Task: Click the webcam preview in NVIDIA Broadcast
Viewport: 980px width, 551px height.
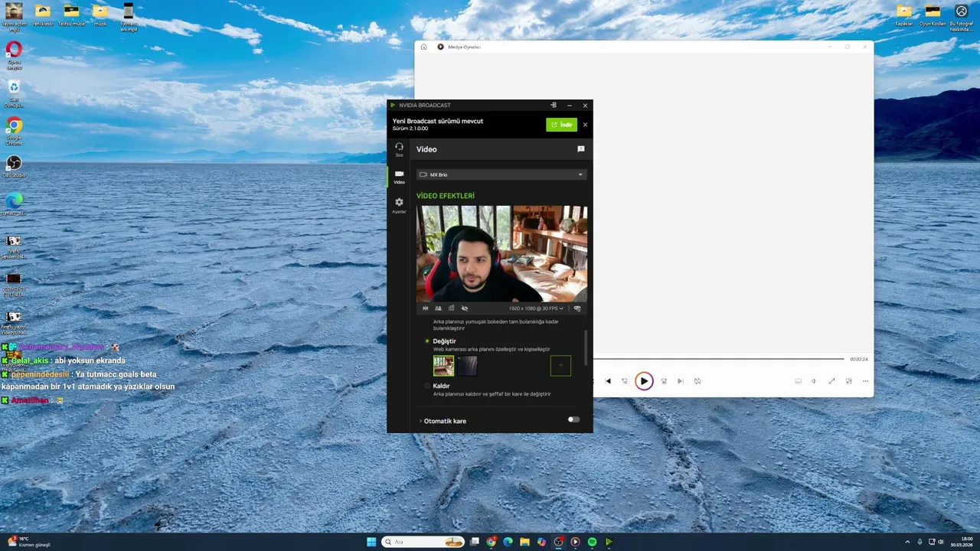Action: [501, 254]
